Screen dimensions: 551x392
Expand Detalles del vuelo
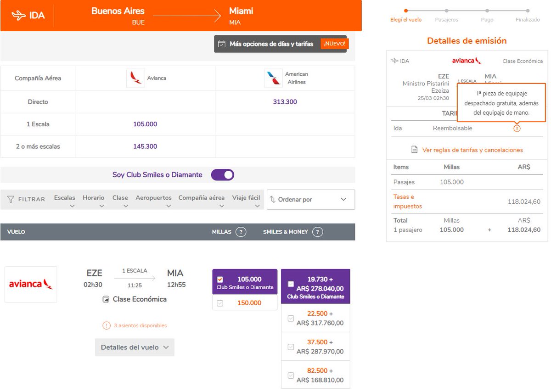135,347
